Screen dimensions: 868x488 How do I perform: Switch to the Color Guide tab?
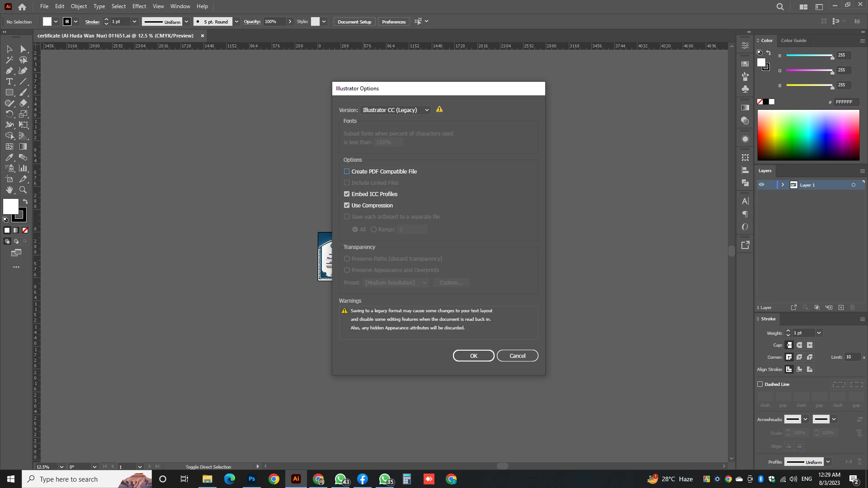[793, 41]
